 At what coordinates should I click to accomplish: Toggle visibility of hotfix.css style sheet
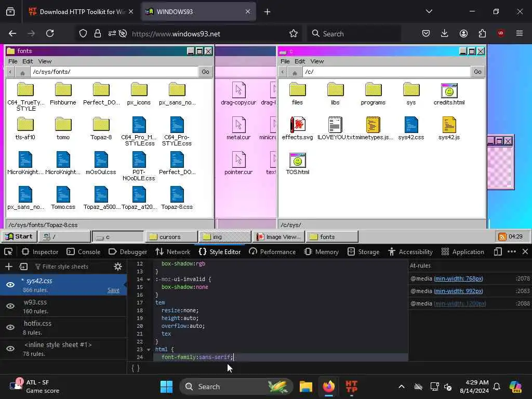pos(10,327)
